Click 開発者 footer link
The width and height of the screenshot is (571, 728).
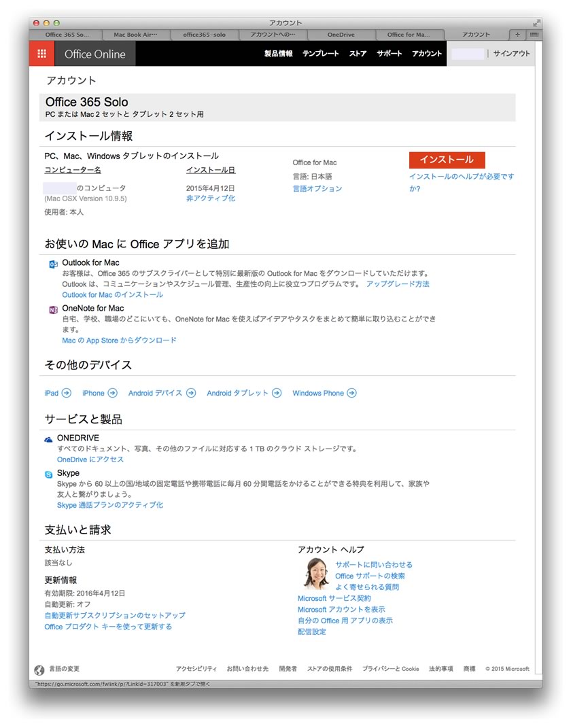click(288, 669)
